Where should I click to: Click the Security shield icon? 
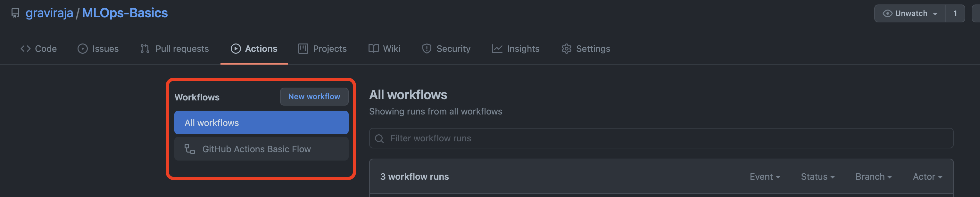[427, 49]
